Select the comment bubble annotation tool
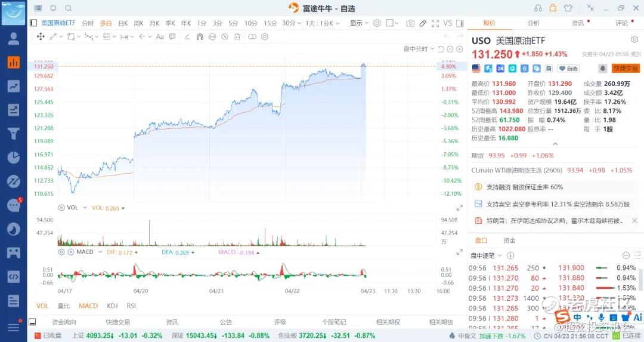This screenshot has height=342, width=644. tap(172, 36)
